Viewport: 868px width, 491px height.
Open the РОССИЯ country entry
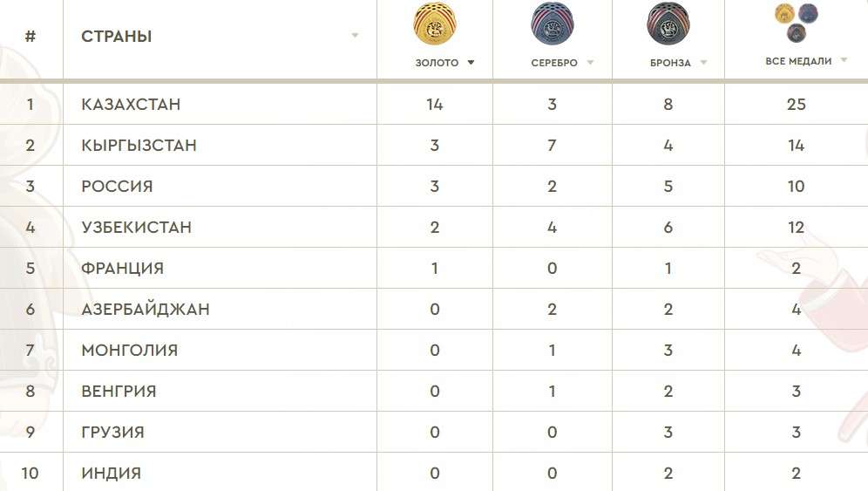pyautogui.click(x=117, y=187)
